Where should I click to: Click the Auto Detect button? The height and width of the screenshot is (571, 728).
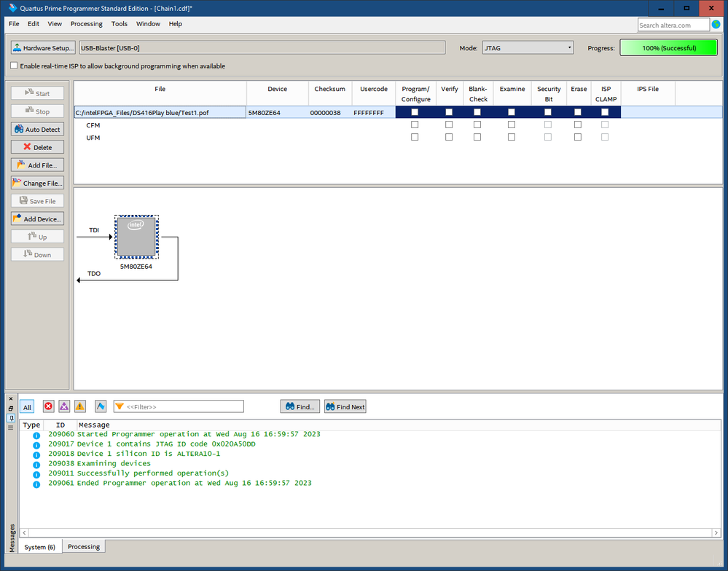38,130
